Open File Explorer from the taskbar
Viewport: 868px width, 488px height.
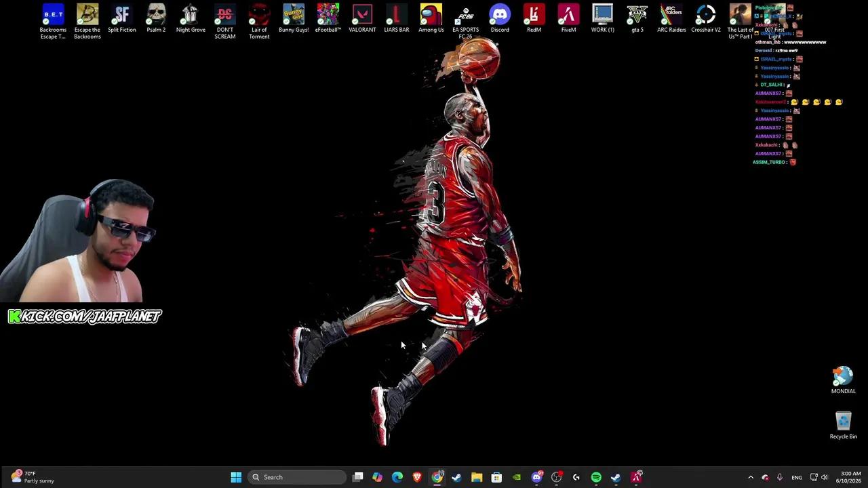[477, 477]
